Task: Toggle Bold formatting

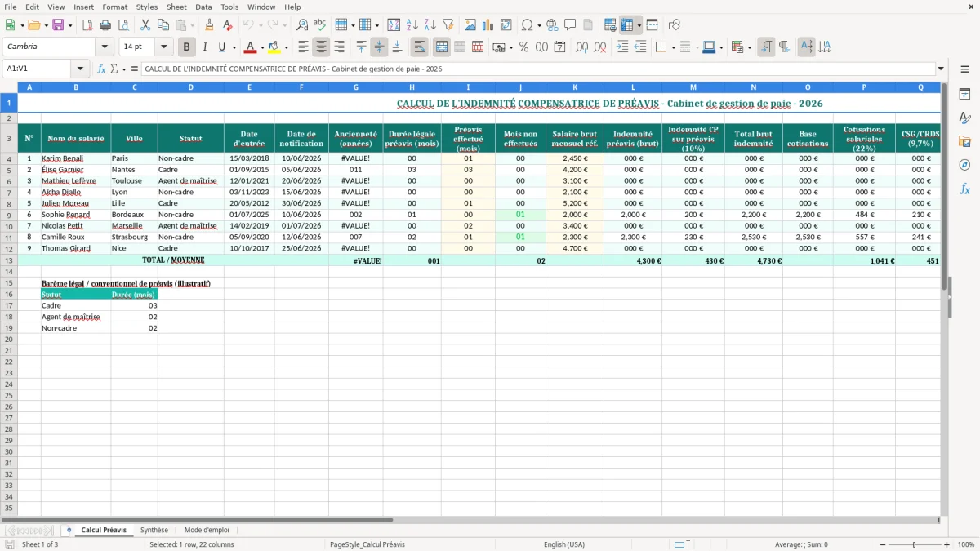Action: pos(187,47)
